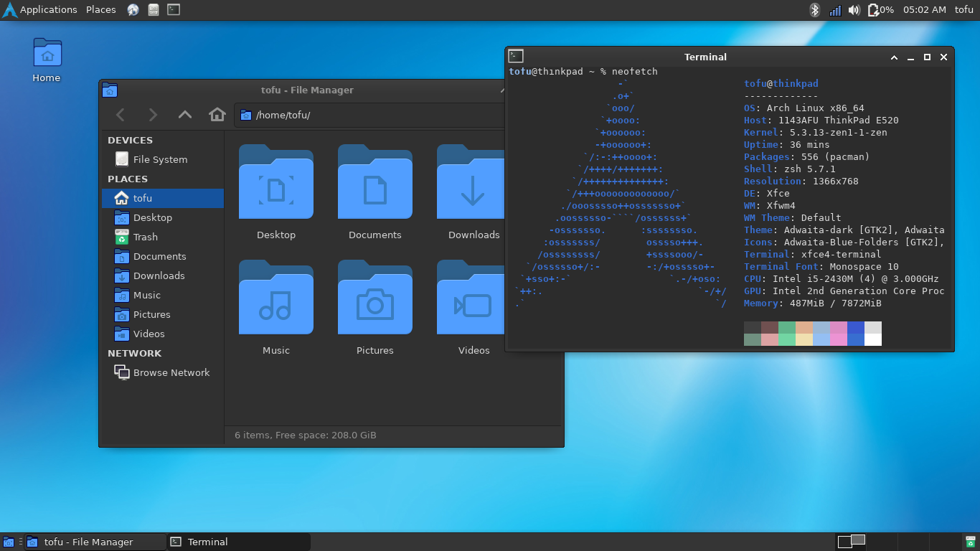Click 'OS: Arch Linux x86_64' line in Terminal

point(804,108)
